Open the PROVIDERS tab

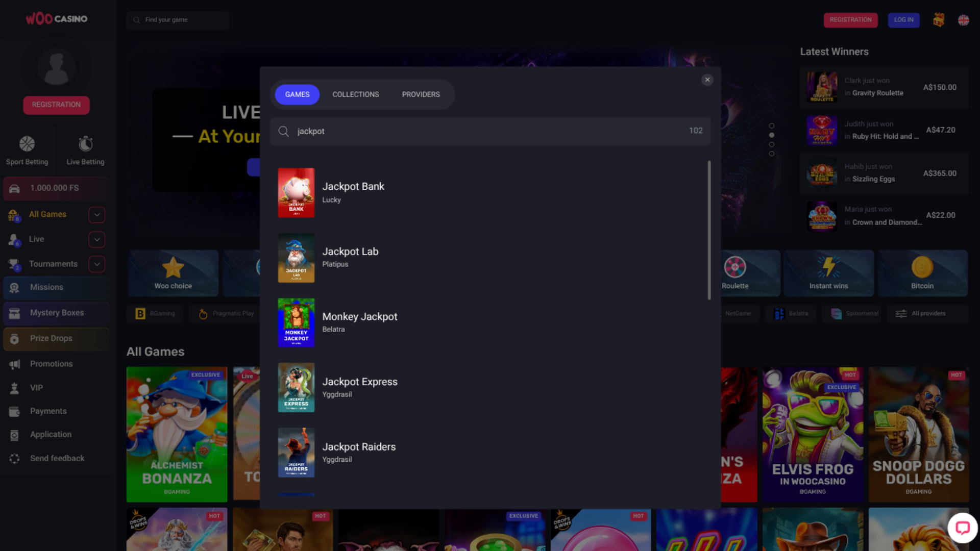421,94
